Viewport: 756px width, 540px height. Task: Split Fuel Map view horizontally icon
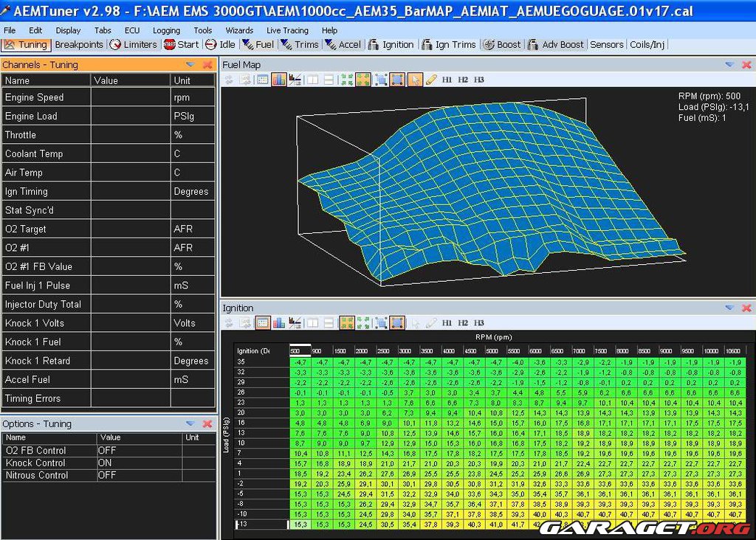[x=329, y=80]
